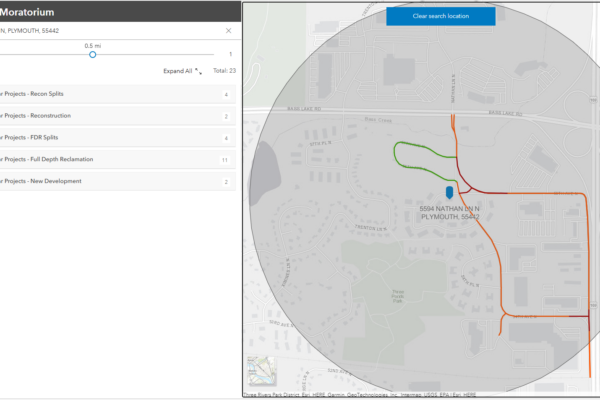Click the Expand All arrows icon

(198, 71)
